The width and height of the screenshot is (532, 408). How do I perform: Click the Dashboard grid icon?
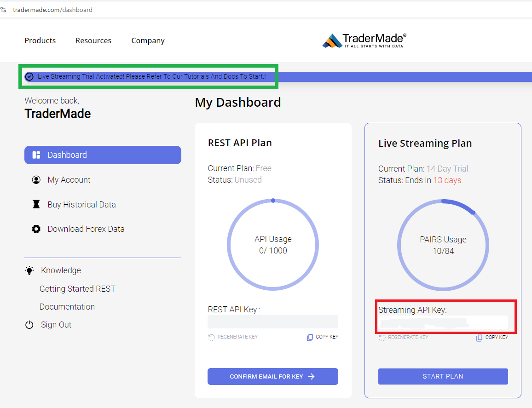[x=36, y=155]
